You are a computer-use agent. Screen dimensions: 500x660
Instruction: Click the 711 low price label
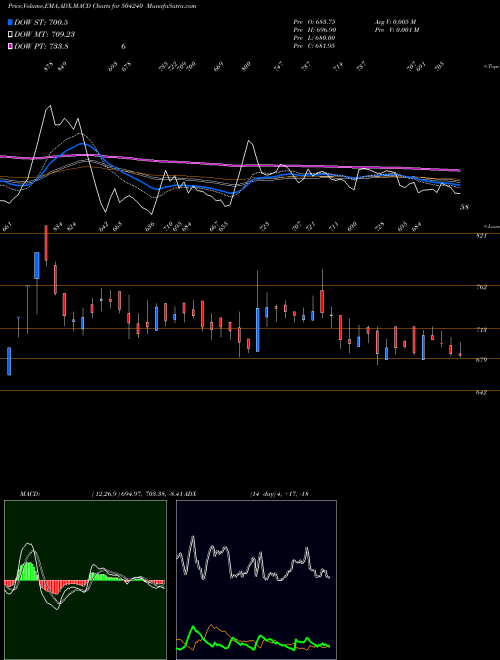(x=333, y=228)
